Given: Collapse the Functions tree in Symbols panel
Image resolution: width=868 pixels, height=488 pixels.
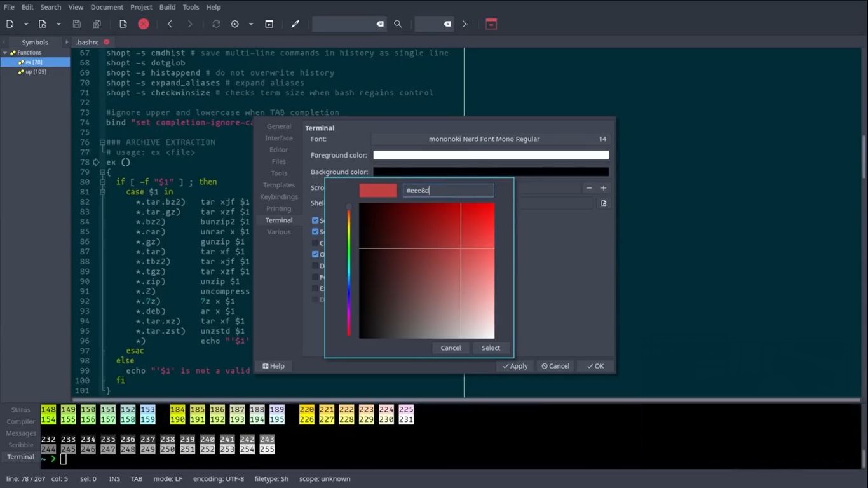Looking at the screenshot, I should click(5, 53).
